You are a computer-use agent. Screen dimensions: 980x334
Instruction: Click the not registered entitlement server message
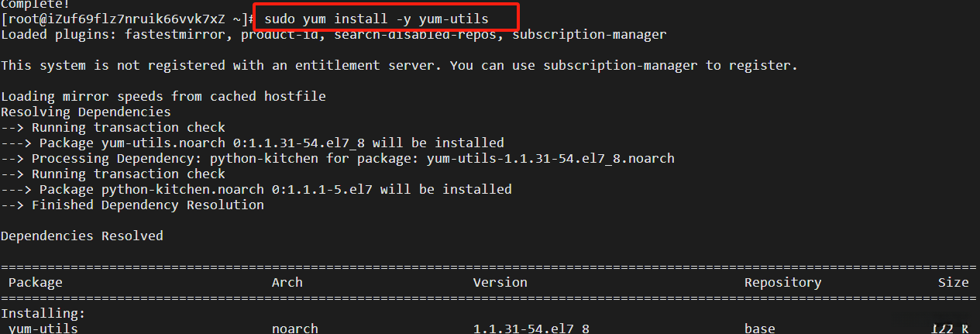click(x=399, y=65)
